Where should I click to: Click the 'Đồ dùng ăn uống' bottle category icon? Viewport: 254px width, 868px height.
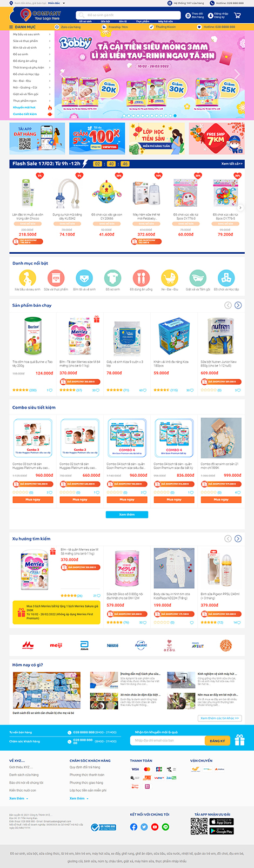pyautogui.click(x=141, y=278)
